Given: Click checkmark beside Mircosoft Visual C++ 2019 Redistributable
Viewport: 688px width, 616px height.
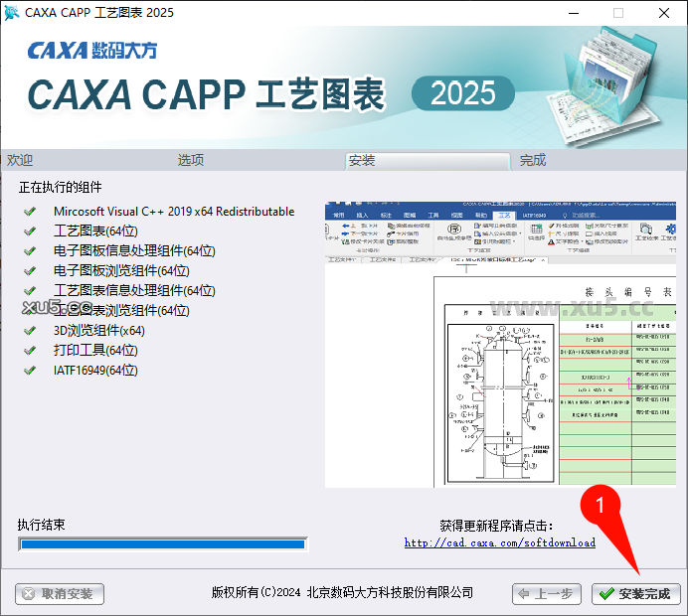Looking at the screenshot, I should click(31, 212).
